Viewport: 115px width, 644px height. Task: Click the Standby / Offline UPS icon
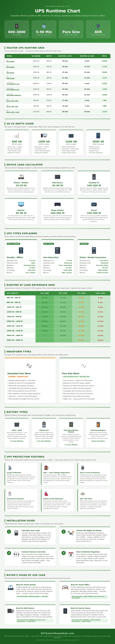[21, 250]
